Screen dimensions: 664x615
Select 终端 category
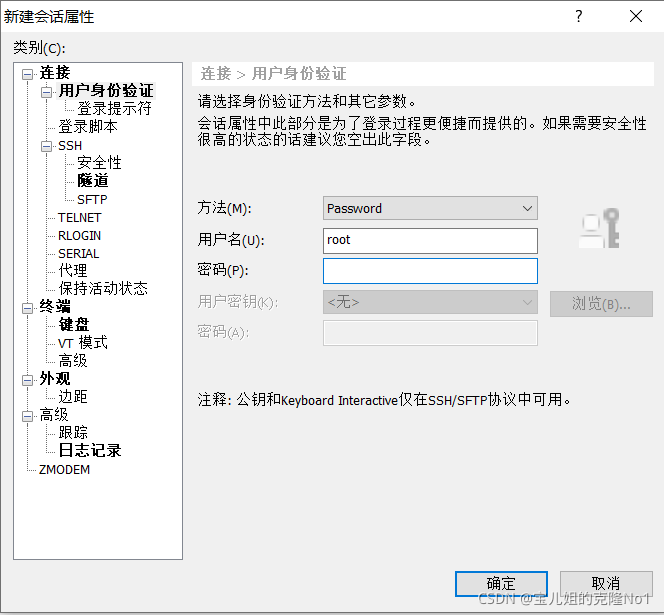point(55,306)
